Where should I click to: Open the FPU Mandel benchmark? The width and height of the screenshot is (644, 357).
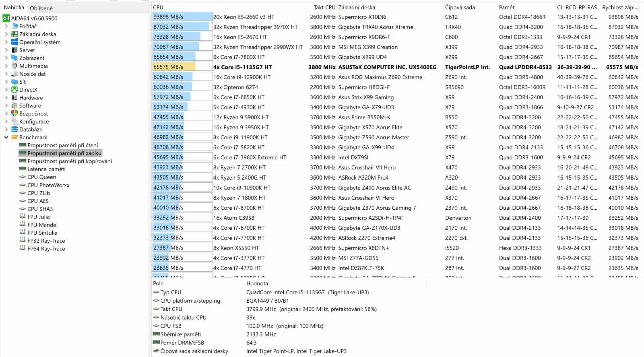42,225
